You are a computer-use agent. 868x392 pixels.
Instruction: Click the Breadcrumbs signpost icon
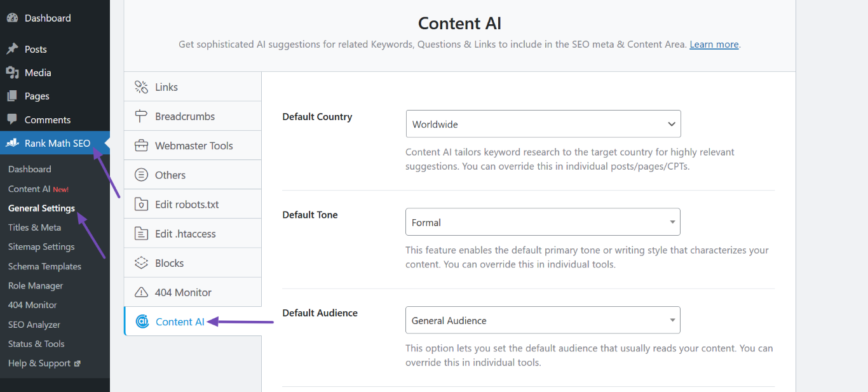(141, 116)
